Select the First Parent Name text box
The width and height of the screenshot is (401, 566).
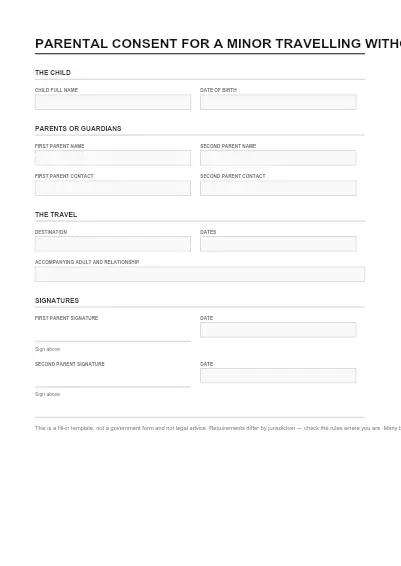(113, 158)
